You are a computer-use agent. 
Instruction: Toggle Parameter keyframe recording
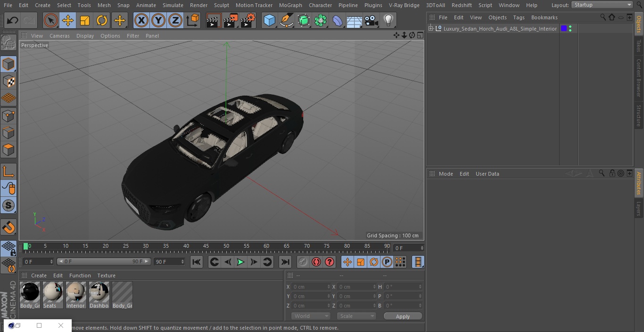pos(387,262)
